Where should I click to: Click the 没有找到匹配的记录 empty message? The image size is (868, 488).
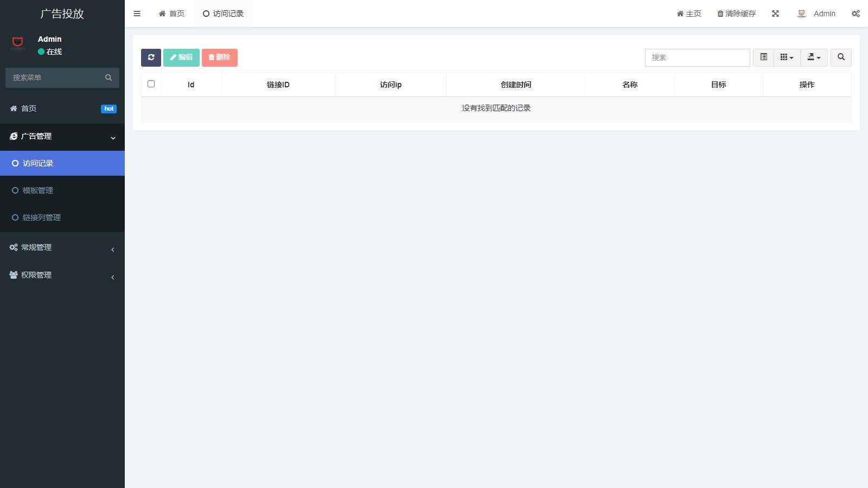(496, 108)
